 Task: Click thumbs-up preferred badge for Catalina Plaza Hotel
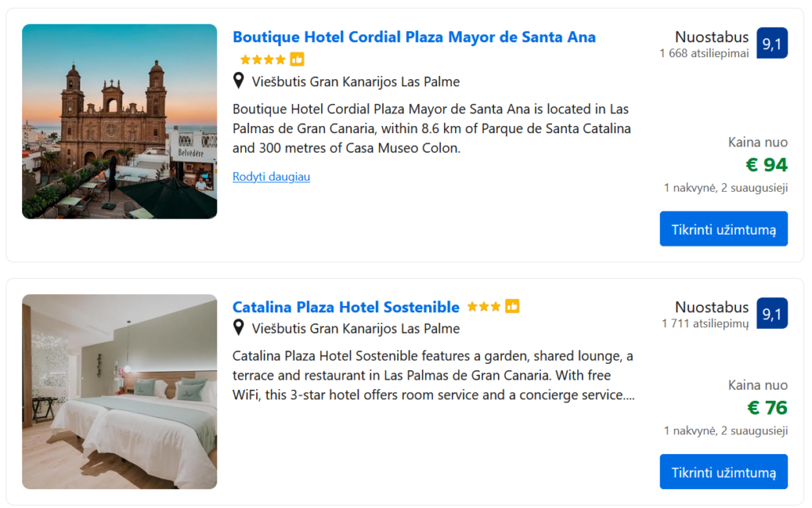coord(512,307)
